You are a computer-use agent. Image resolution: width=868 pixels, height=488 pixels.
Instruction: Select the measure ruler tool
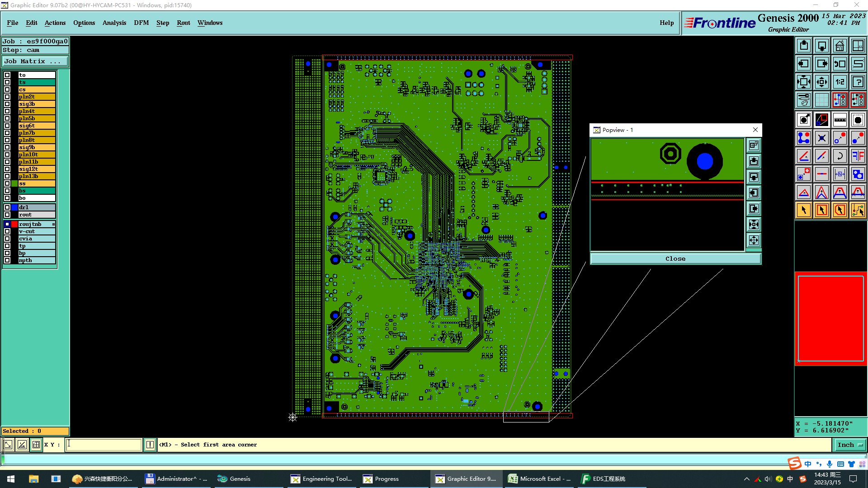click(840, 120)
